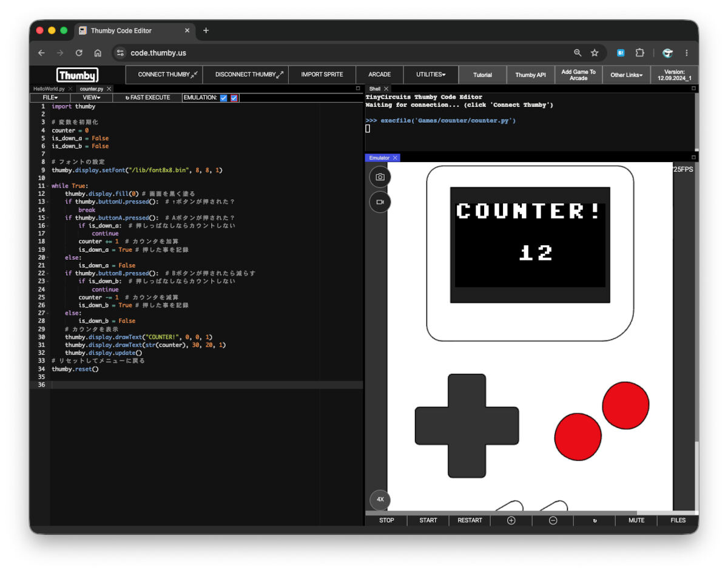Open emulator FILES

coord(678,520)
